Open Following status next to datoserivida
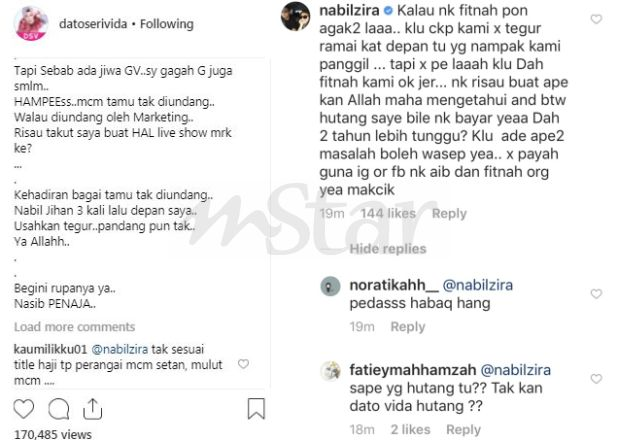The width and height of the screenshot is (620, 440). click(x=166, y=24)
